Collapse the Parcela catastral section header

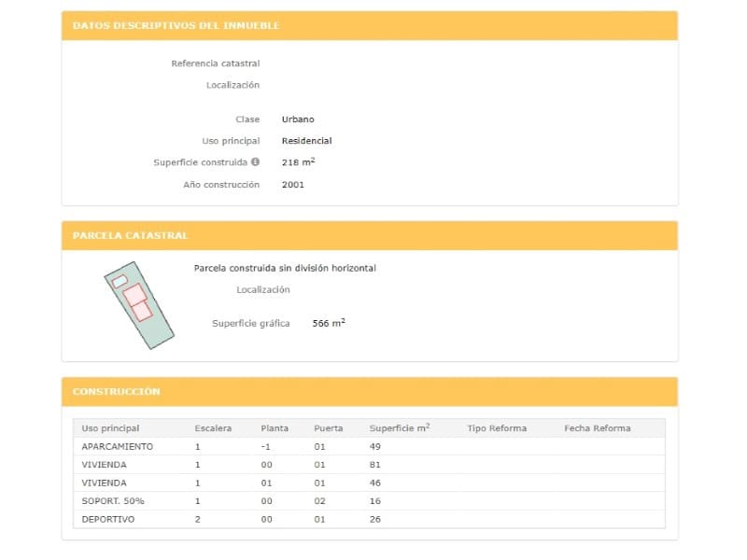(130, 236)
